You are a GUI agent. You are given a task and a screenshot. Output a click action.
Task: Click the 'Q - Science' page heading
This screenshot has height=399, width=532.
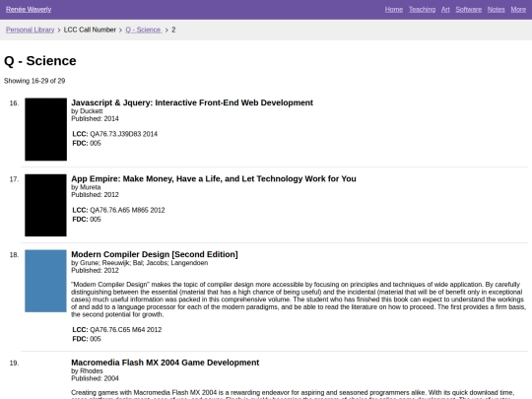(x=40, y=61)
